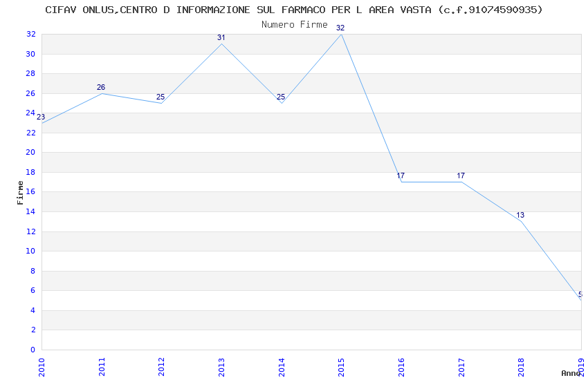
Task: Click the y-axis tick value 10
Action: 30,251
